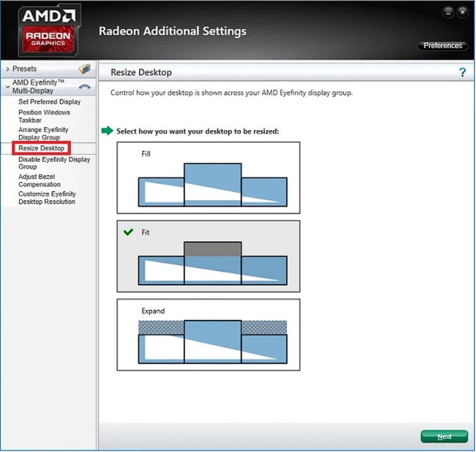
Task: Open Arrange Eyefinity Display Group
Action: coord(43,133)
